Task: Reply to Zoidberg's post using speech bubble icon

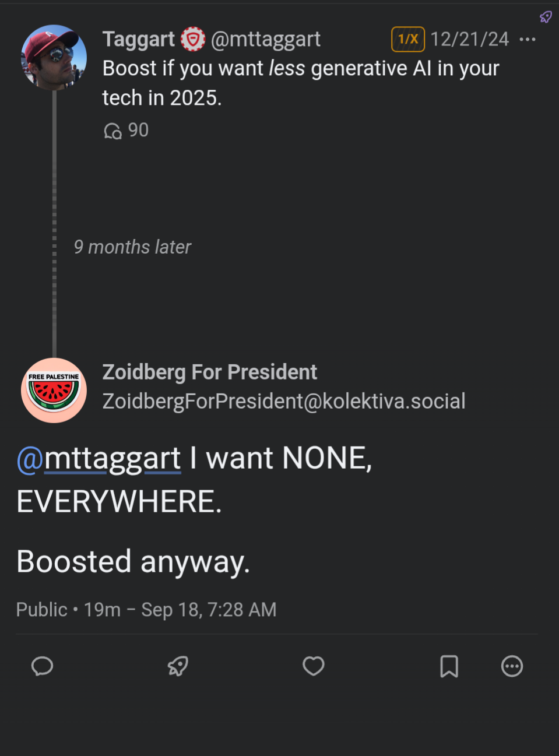Action: click(42, 666)
